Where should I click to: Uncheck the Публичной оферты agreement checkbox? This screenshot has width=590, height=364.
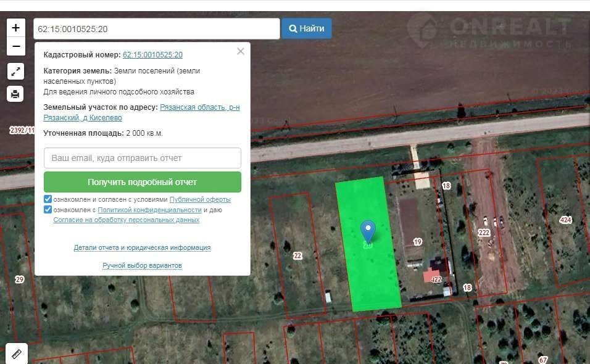pyautogui.click(x=48, y=199)
